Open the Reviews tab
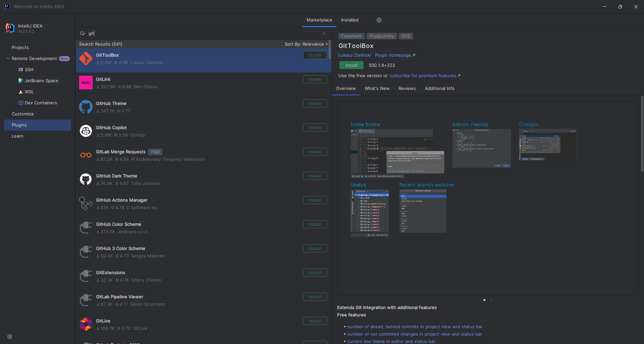Viewport: 644px width, 344px height. pos(407,89)
